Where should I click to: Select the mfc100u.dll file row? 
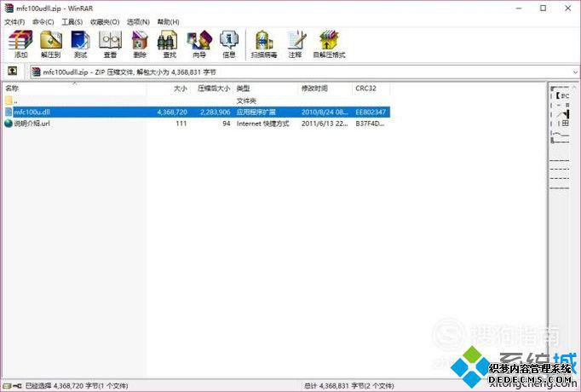pyautogui.click(x=197, y=112)
